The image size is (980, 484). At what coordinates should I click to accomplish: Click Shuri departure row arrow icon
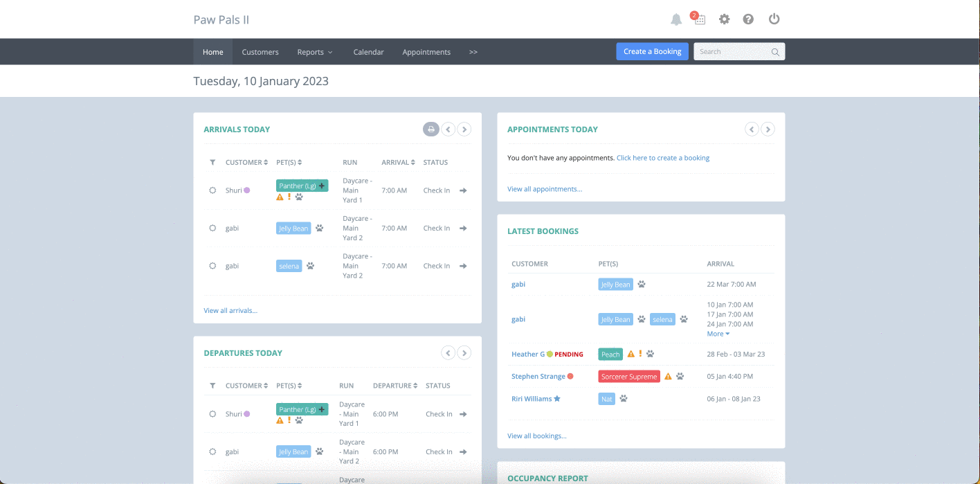[x=463, y=414]
